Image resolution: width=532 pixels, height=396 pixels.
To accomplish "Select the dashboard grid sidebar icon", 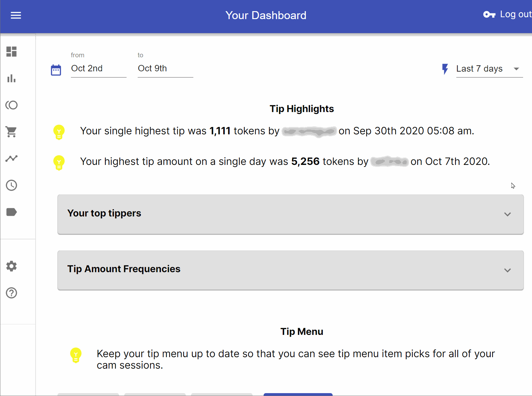I will 11,52.
